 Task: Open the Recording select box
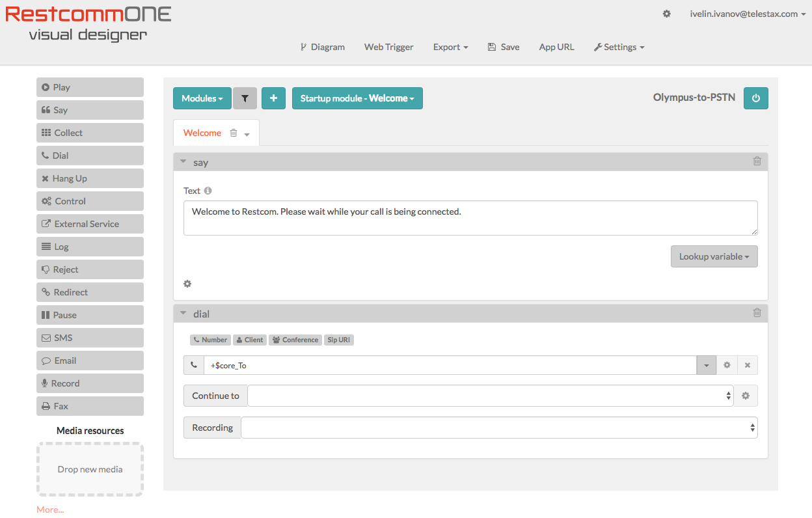499,428
